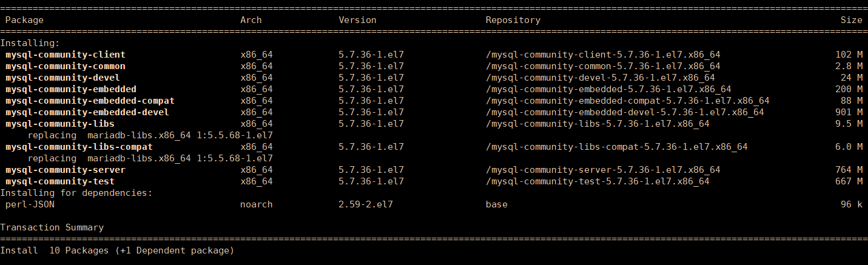Select the mysql-community-embedded-devel package name
This screenshot has height=265, width=868.
tap(87, 112)
